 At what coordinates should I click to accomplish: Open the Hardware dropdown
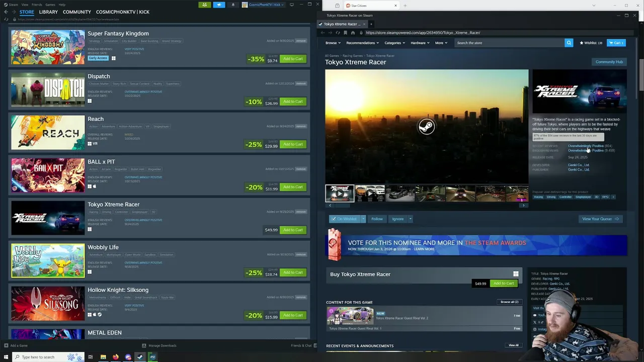tap(420, 43)
